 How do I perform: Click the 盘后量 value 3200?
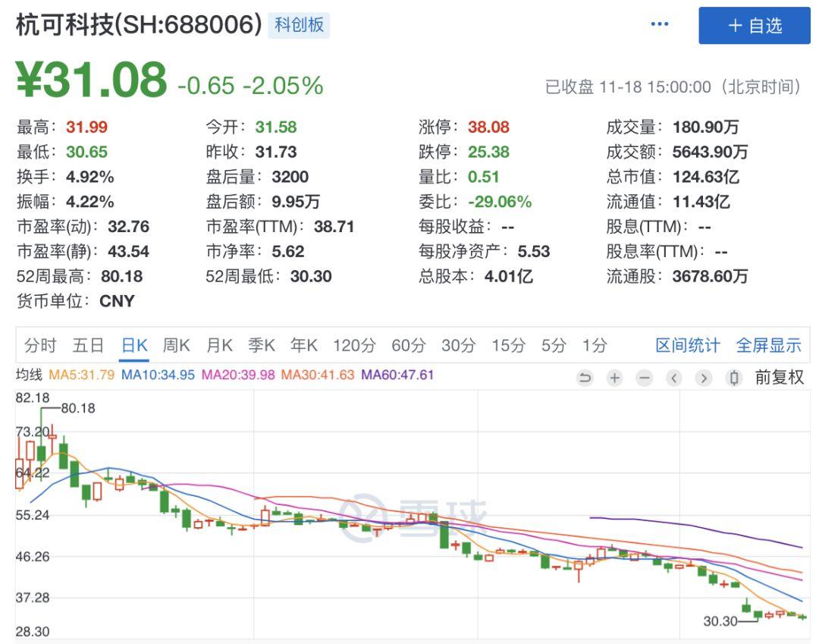coord(290,177)
